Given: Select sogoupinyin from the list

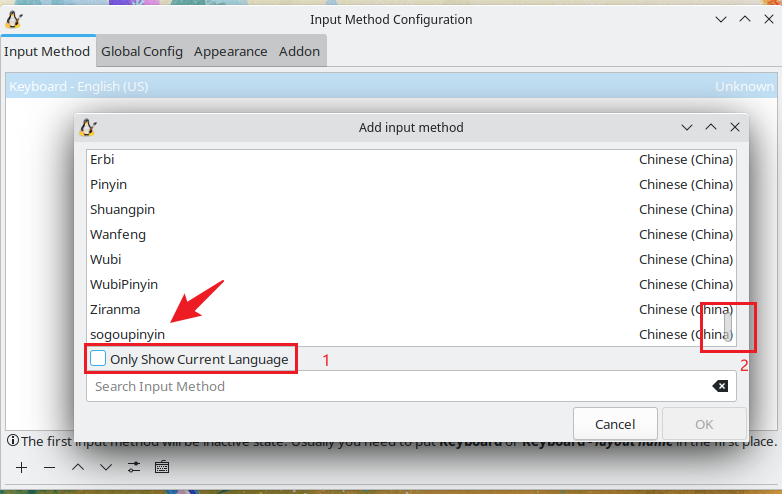Looking at the screenshot, I should click(x=411, y=334).
